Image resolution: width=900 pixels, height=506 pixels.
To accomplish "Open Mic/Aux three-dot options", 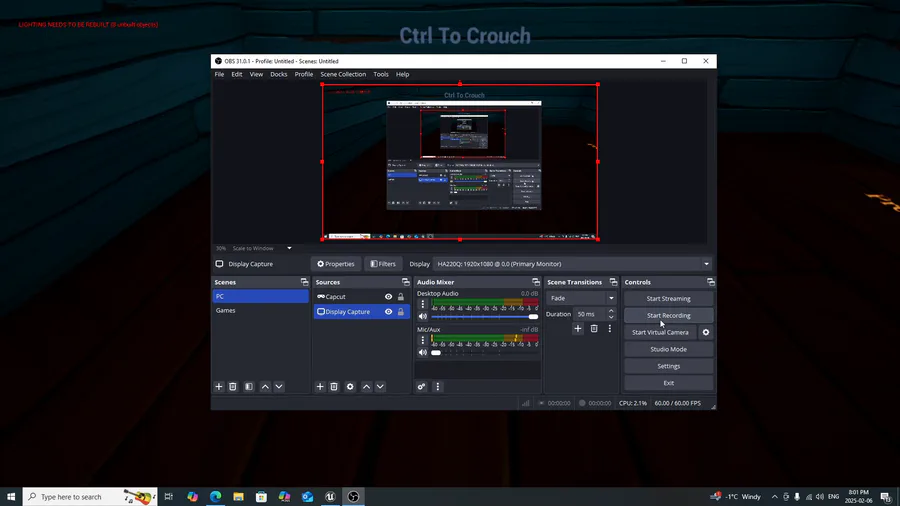I will point(423,340).
